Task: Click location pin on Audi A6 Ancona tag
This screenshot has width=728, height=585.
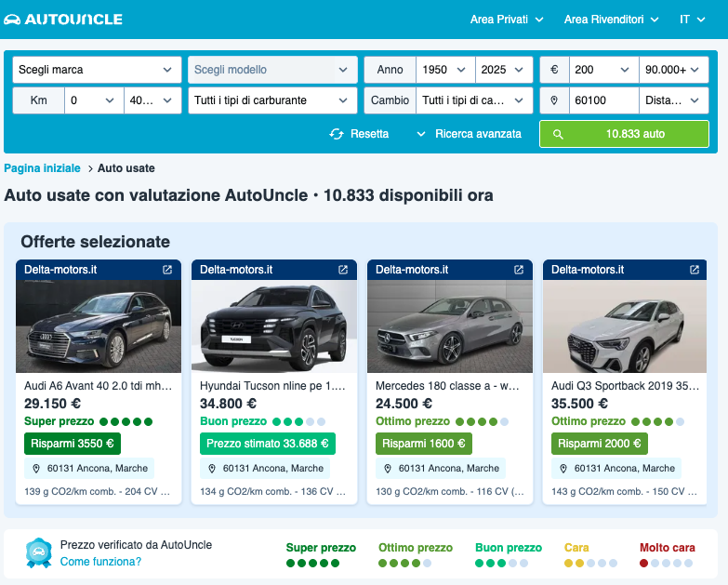Action: pos(36,469)
